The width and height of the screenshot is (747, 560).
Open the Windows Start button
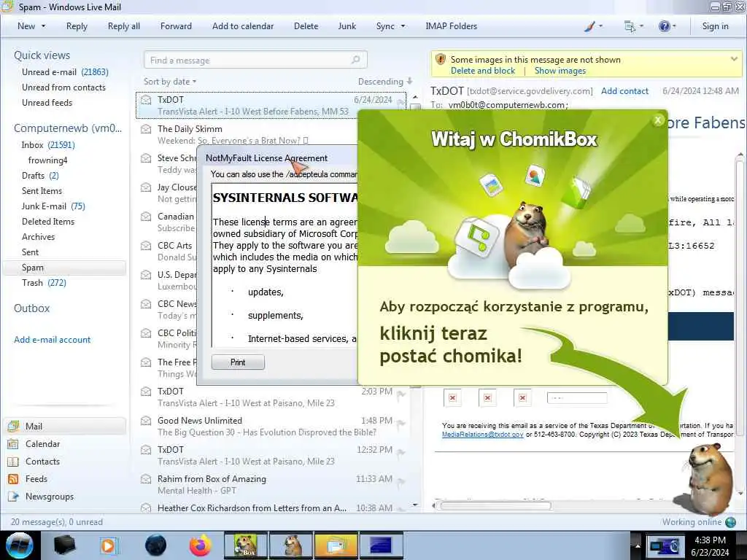point(19,545)
